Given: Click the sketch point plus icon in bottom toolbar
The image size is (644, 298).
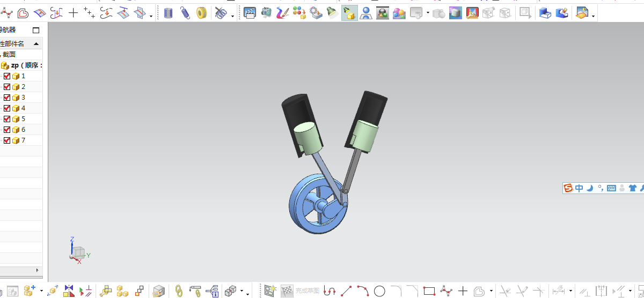Looking at the screenshot, I should (463, 291).
